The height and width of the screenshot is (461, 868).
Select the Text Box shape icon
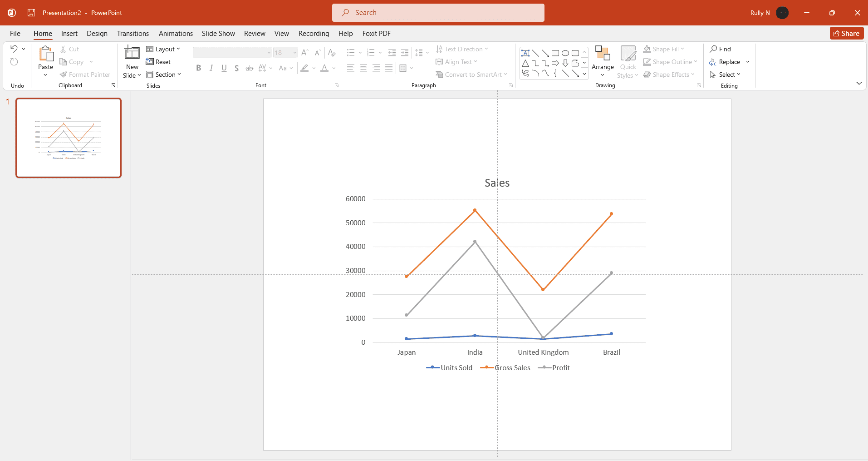pyautogui.click(x=525, y=53)
